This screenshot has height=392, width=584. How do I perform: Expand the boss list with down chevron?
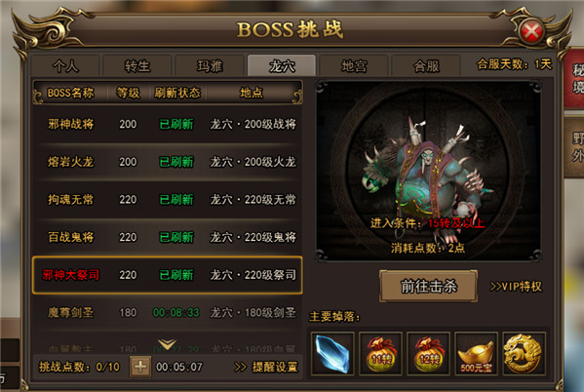(x=167, y=343)
